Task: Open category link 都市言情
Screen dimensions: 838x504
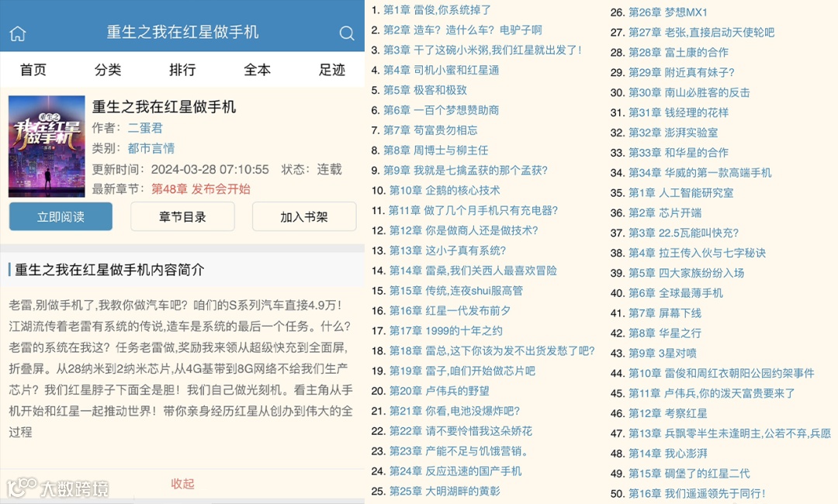Action: click(x=151, y=148)
